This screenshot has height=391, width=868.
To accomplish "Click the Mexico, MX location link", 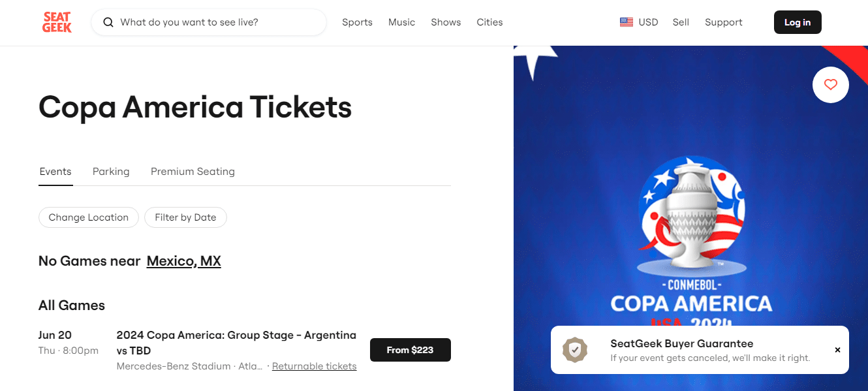I will coord(183,261).
